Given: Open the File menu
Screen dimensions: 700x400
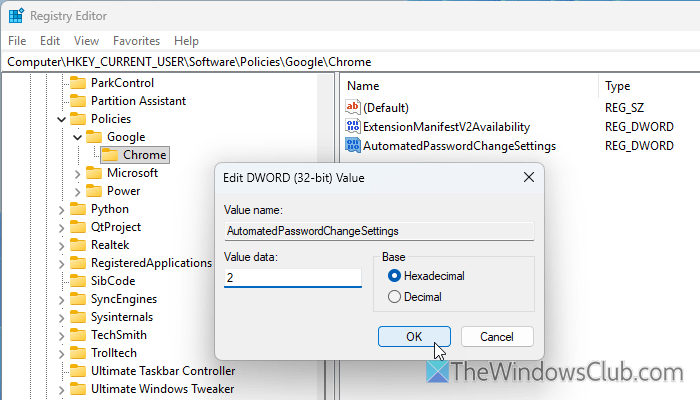Looking at the screenshot, I should (17, 41).
